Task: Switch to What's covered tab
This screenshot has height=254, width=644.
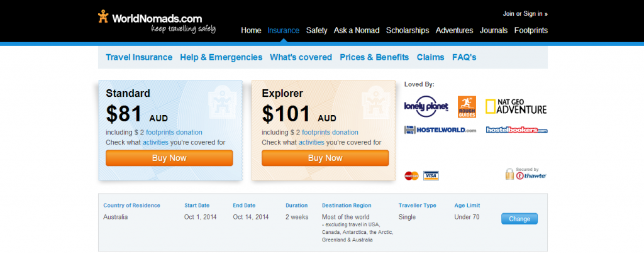Action: 301,57
